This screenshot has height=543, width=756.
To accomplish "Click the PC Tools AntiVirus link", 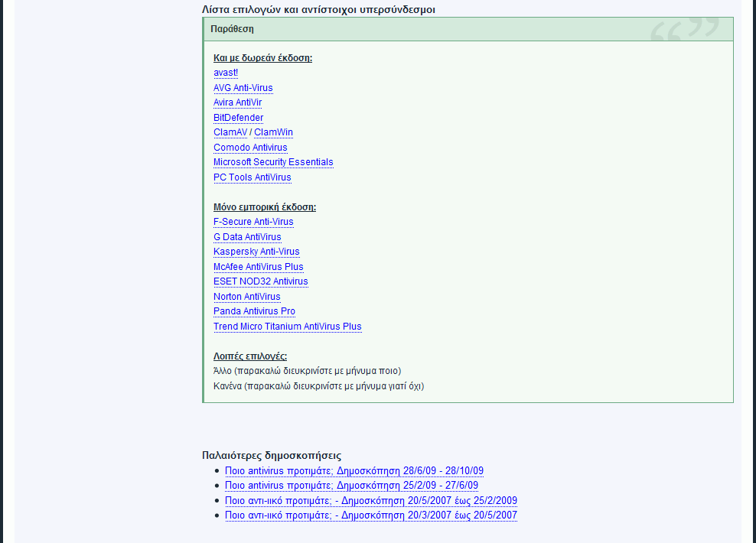I will (253, 177).
